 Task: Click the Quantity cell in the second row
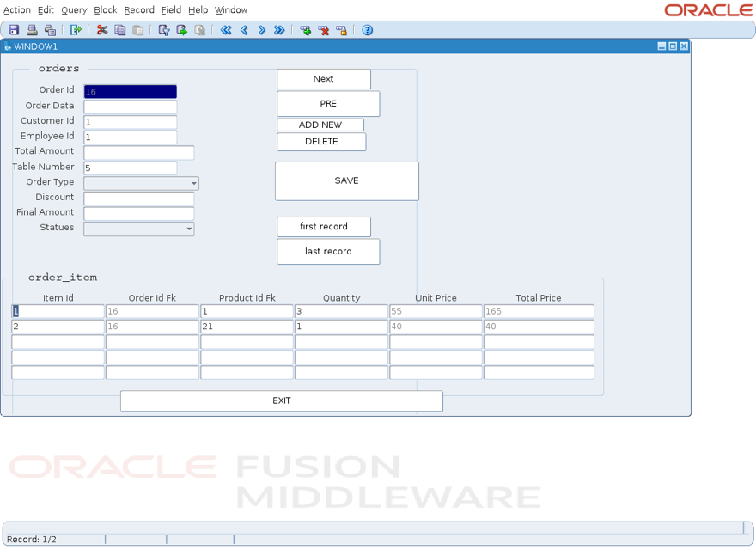coord(341,327)
